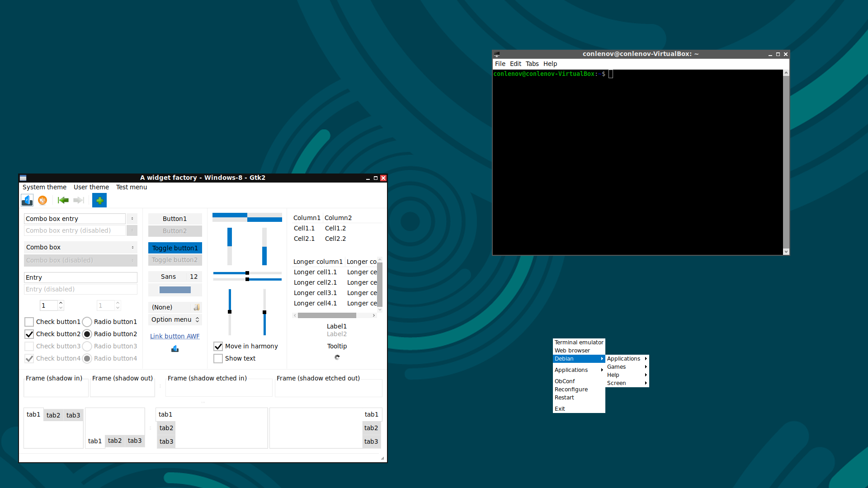Minimize the terminal window
Image resolution: width=868 pixels, height=488 pixels.
[770, 54]
